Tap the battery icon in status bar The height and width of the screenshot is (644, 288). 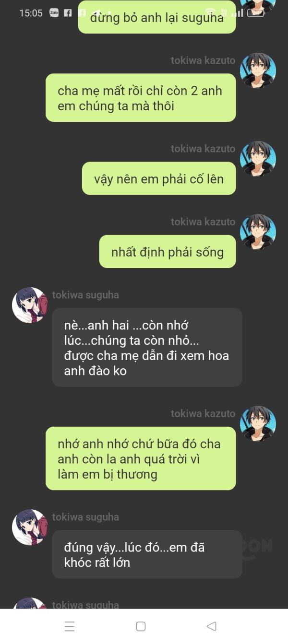pyautogui.click(x=255, y=13)
